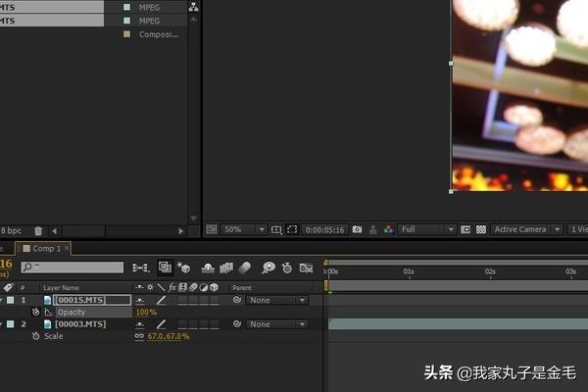
Task: Open the Active Camera view dropdown
Action: tap(526, 229)
